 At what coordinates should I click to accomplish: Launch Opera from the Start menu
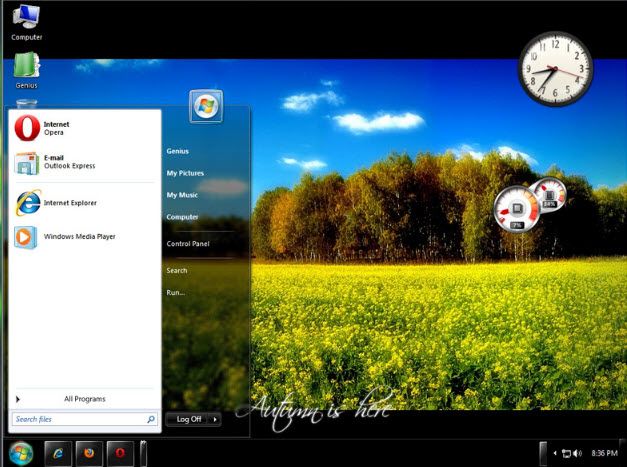tap(85, 128)
